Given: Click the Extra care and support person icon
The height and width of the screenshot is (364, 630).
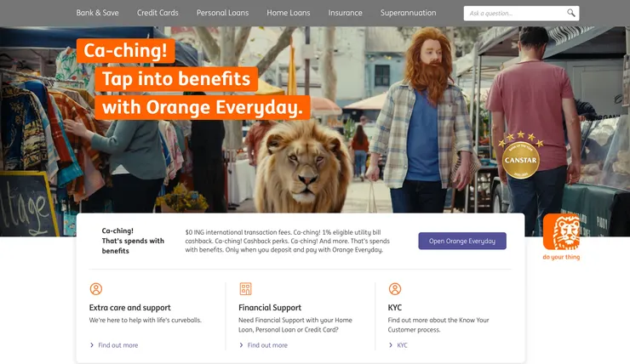Looking at the screenshot, I should 96,288.
